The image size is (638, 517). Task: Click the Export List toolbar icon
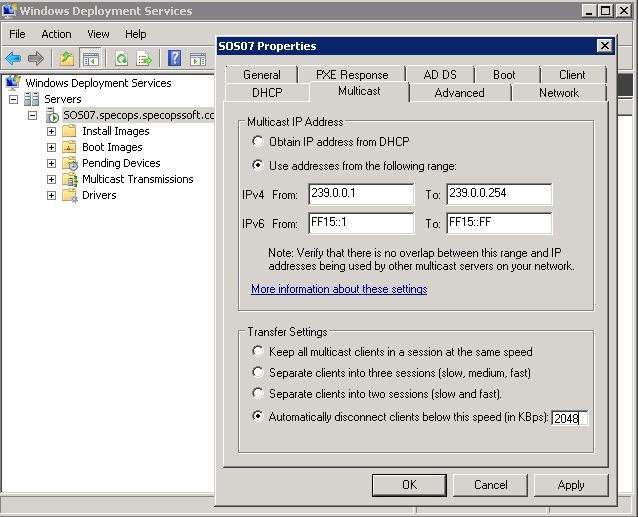[x=144, y=59]
